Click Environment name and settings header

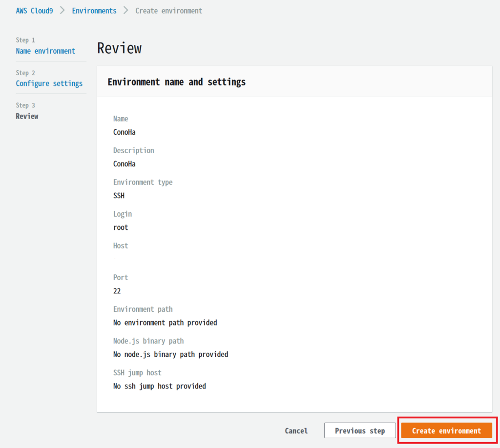click(x=176, y=82)
